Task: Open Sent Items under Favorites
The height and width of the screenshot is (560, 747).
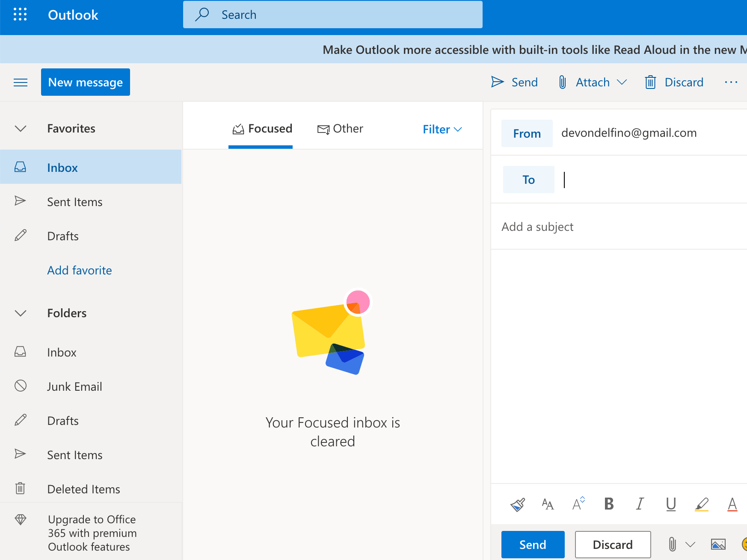Action: pos(91,202)
